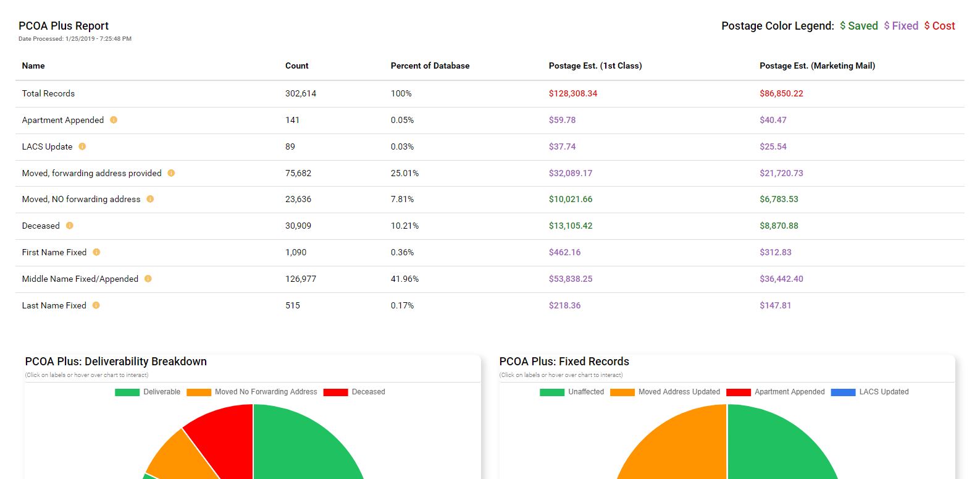Click PCOA Plus: Fixed Records heading
Viewport: 980px width, 479px height.
pos(564,362)
